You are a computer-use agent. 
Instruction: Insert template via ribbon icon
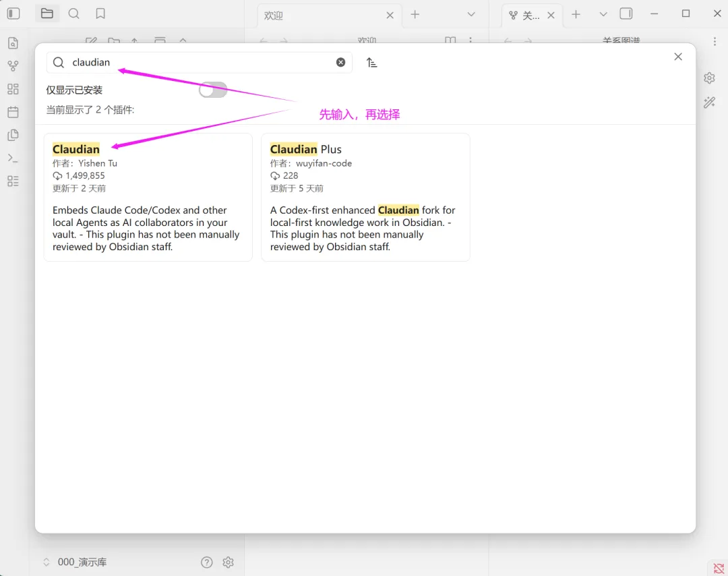point(13,135)
